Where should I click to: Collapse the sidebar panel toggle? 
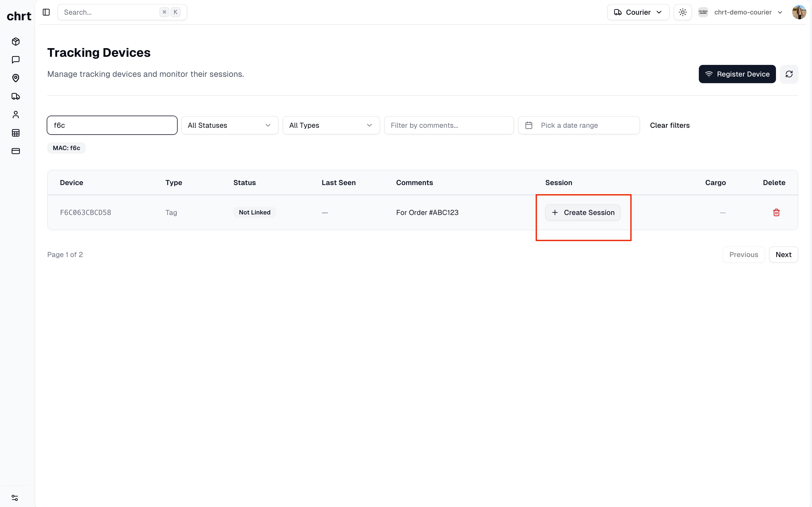[x=46, y=12]
